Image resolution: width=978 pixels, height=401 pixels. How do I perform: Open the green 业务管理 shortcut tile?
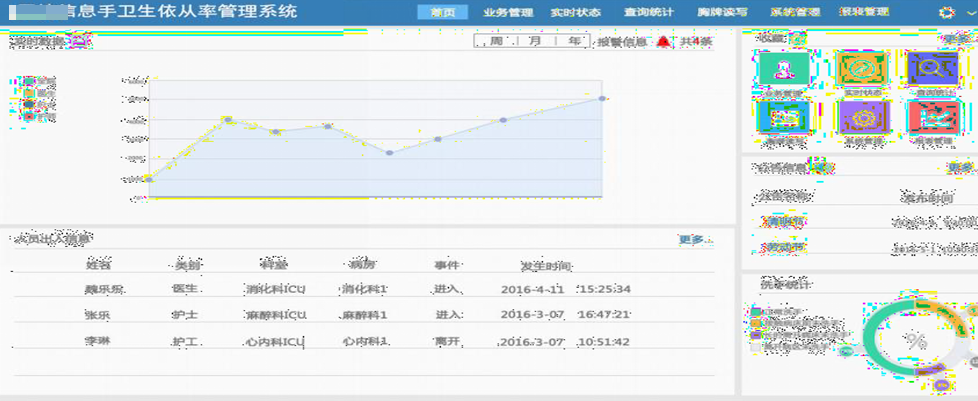point(783,69)
